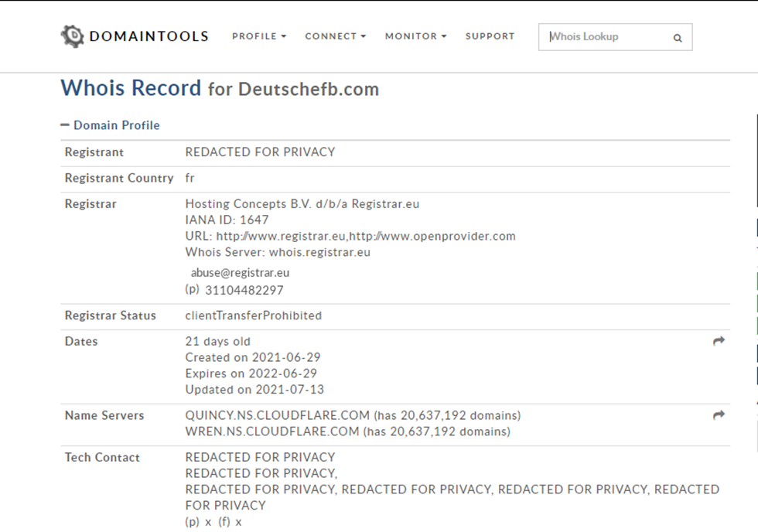This screenshot has height=532, width=758.
Task: Click the clientTransferProhibited registrar status text
Action: 254,315
